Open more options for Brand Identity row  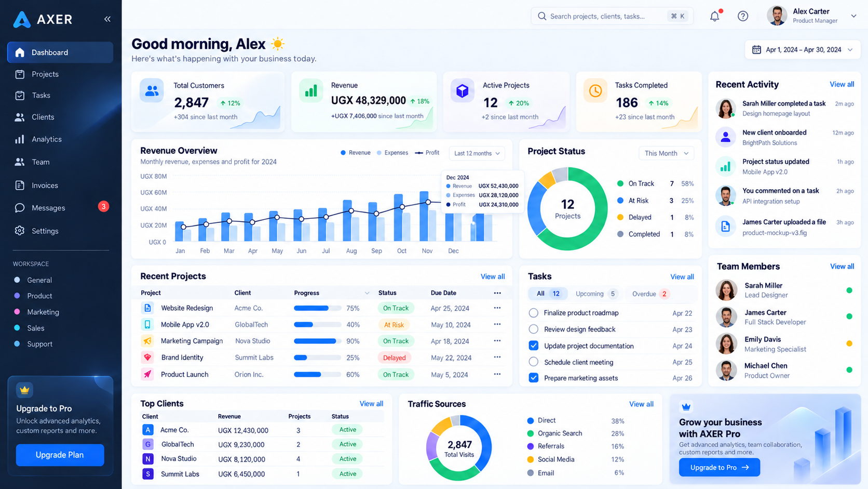click(497, 358)
